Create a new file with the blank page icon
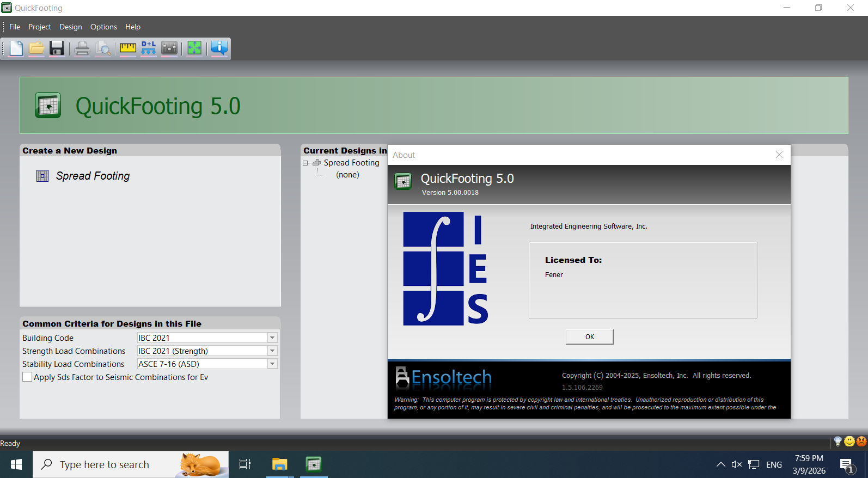Viewport: 868px width, 478px height. pyautogui.click(x=16, y=48)
